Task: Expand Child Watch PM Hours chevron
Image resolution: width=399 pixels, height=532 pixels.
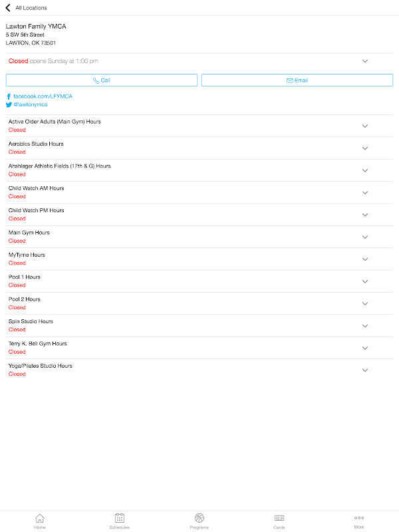Action: [365, 215]
